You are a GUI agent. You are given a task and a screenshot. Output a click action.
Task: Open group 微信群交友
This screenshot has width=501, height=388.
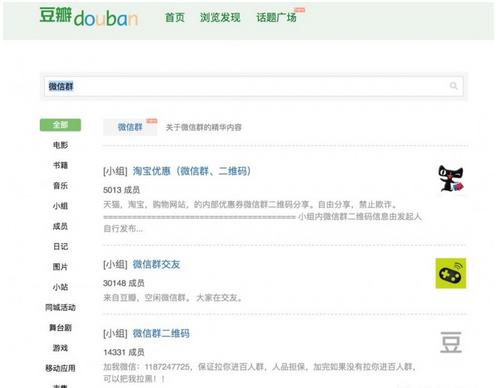[156, 264]
